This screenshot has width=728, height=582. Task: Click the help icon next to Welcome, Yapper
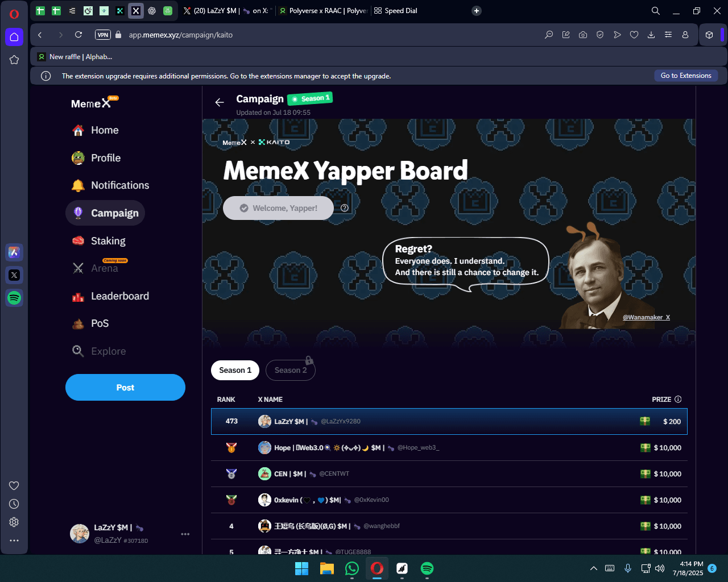[x=344, y=208]
